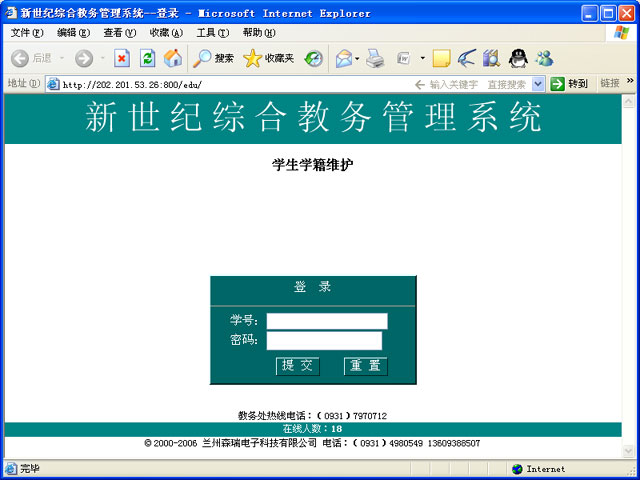Open Favorites star toolbar button
The width and height of the screenshot is (640, 480).
(268, 58)
